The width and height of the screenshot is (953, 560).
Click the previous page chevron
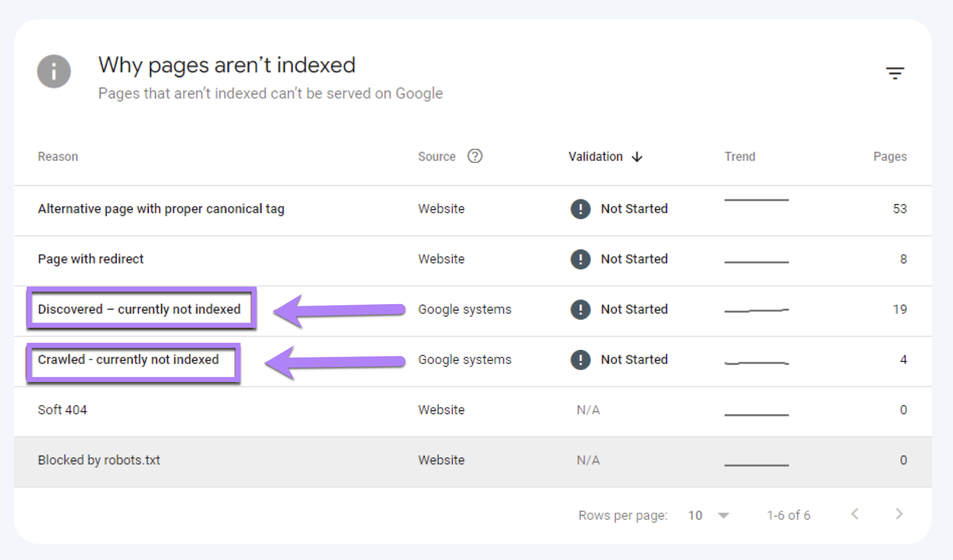(855, 514)
